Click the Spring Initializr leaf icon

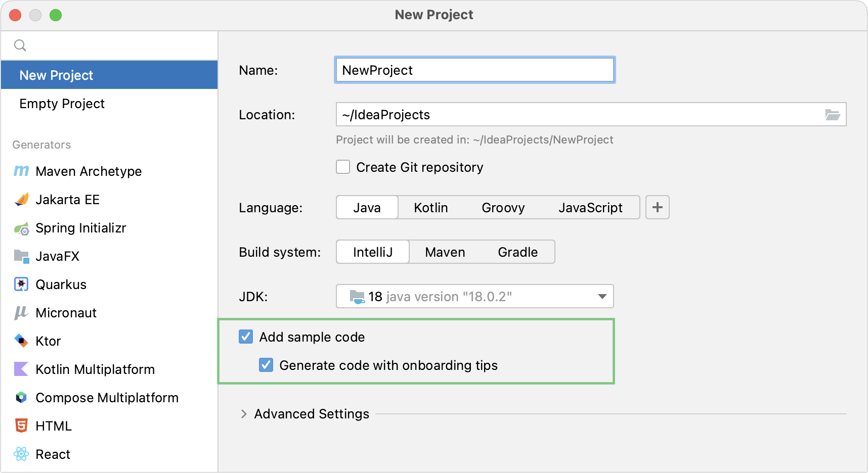click(x=21, y=228)
